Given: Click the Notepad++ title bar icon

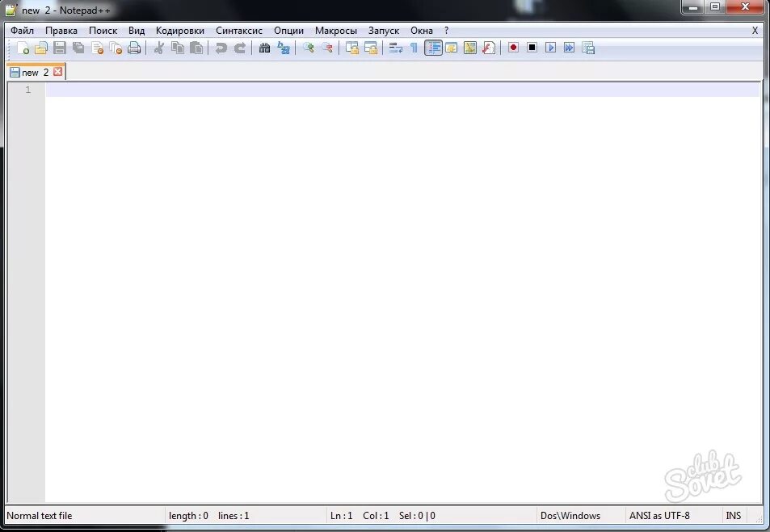Looking at the screenshot, I should [x=11, y=10].
